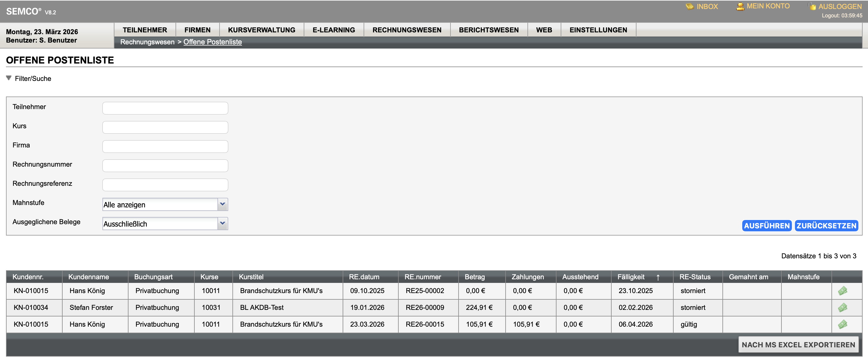
Task: Click payment icon for invoice RE26-00015
Action: (842, 324)
